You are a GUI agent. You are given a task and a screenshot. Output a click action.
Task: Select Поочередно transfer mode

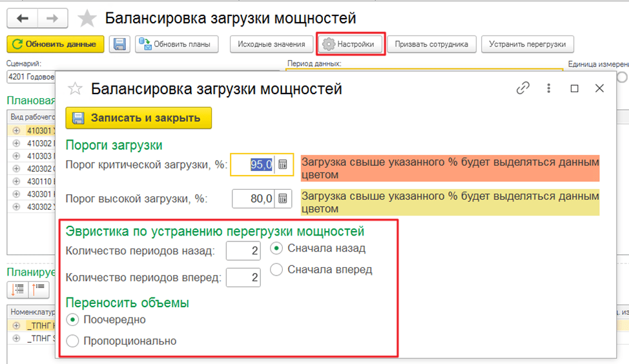[72, 320]
